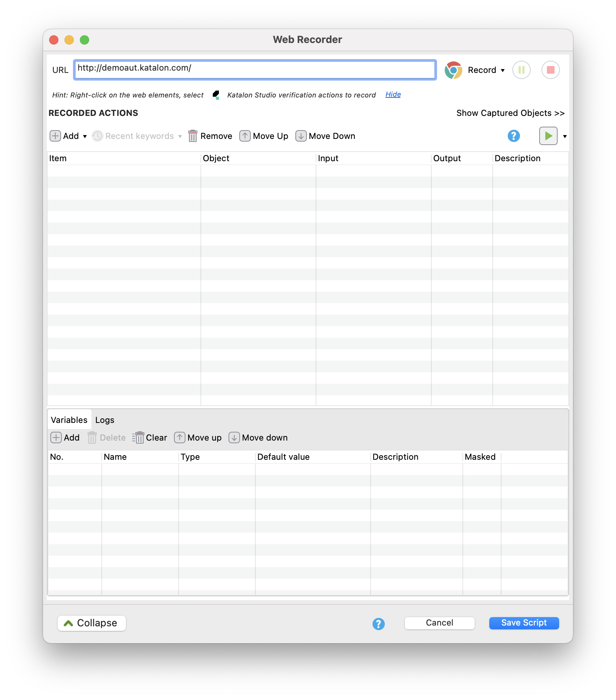
Task: Hide the hint message
Action: [393, 94]
